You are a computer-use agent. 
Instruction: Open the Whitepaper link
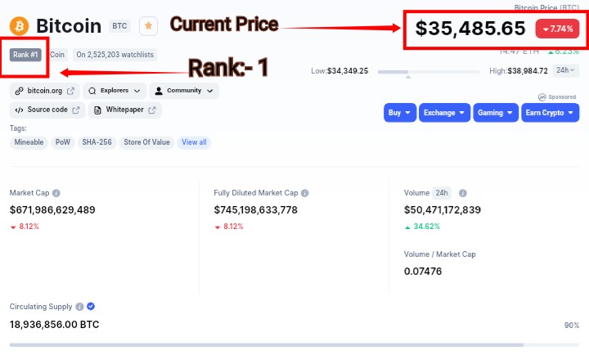124,110
